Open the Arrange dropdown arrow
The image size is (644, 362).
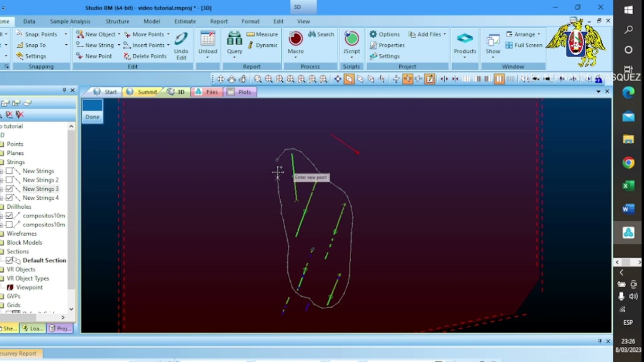pyautogui.click(x=539, y=34)
